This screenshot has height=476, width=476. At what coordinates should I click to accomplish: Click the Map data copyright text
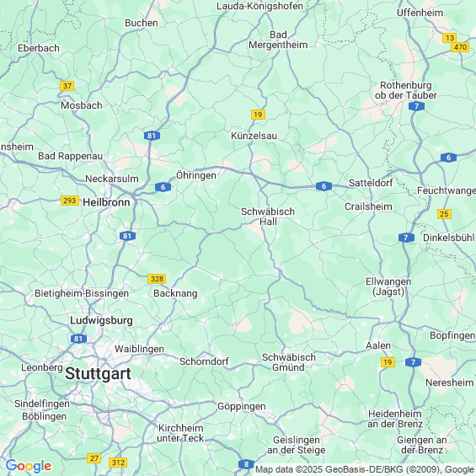pyautogui.click(x=365, y=469)
